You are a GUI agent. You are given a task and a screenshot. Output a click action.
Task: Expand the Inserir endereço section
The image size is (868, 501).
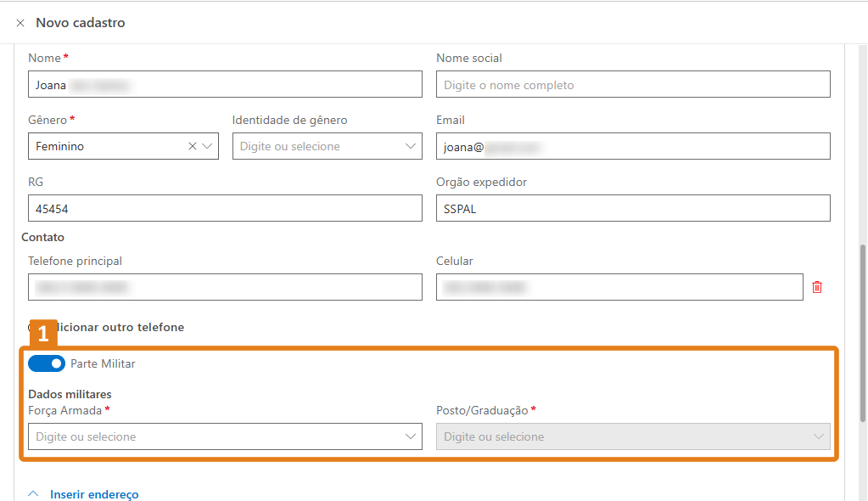[x=93, y=494]
